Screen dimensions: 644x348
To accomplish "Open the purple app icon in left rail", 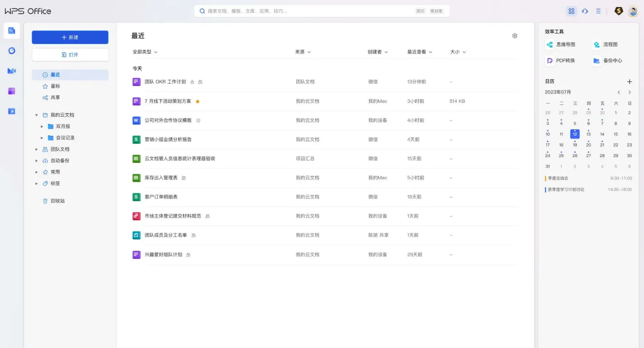I will tap(12, 91).
